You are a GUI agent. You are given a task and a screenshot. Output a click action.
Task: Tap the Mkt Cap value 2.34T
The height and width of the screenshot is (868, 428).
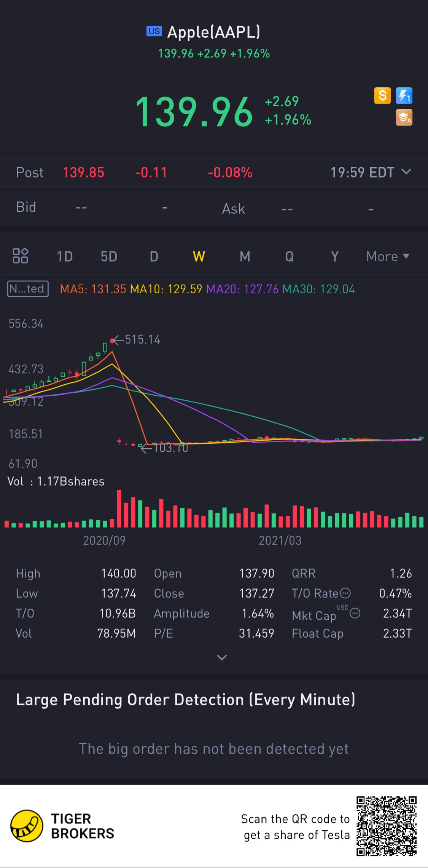[398, 613]
